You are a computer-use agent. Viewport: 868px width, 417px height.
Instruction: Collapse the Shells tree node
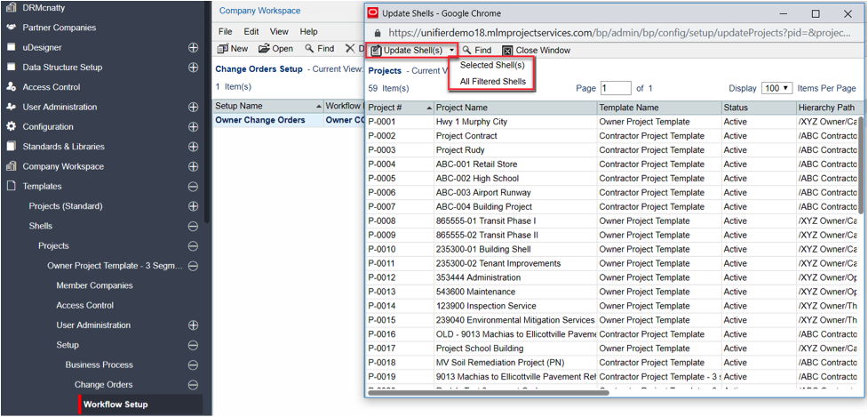193,226
